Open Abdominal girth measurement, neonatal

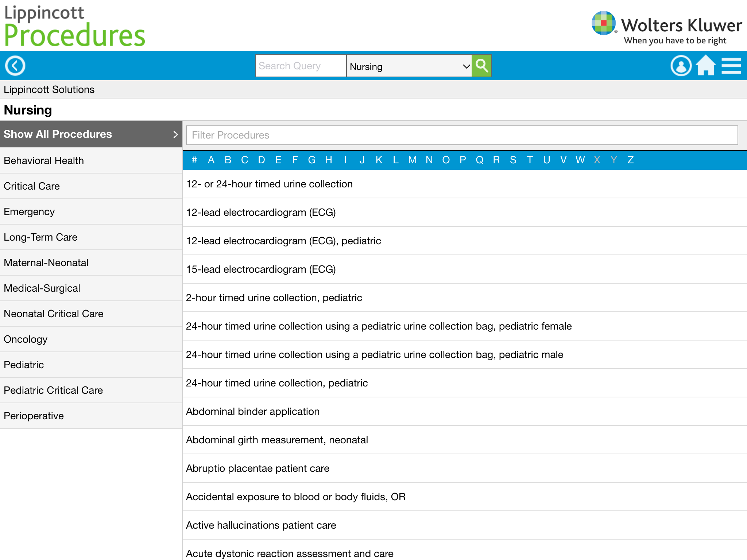[x=465, y=440]
